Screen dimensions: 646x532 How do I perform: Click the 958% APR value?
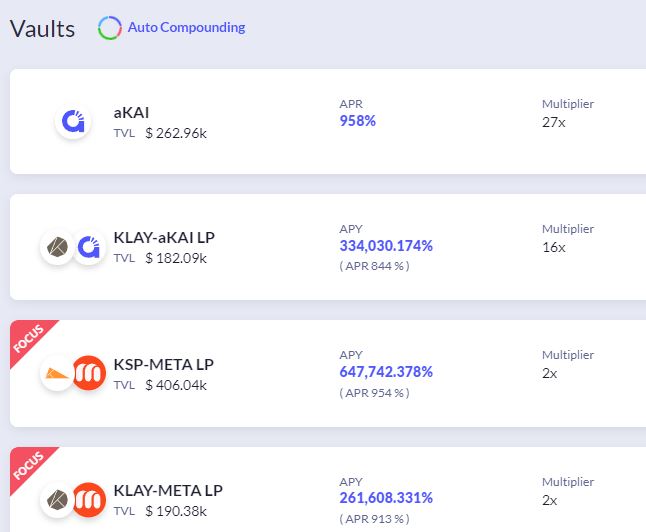click(358, 121)
